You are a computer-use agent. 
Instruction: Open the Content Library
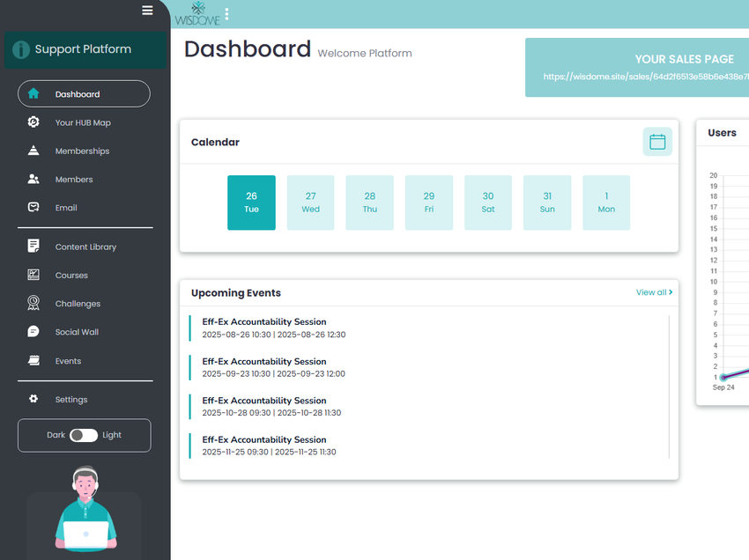86,247
